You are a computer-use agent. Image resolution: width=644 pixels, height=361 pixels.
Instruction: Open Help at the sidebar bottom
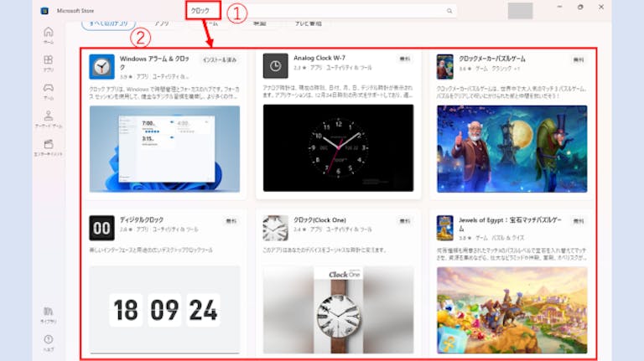point(49,343)
